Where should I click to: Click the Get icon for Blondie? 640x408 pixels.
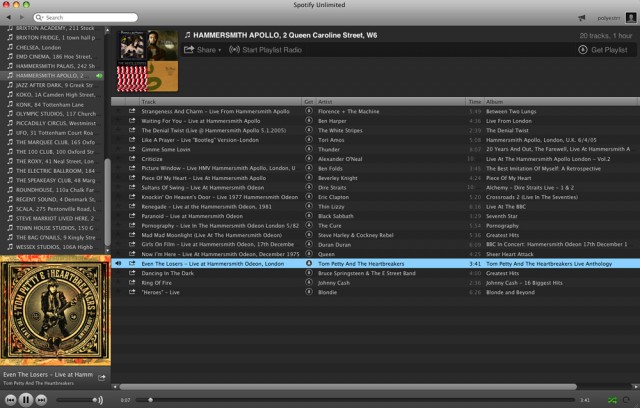point(309,292)
